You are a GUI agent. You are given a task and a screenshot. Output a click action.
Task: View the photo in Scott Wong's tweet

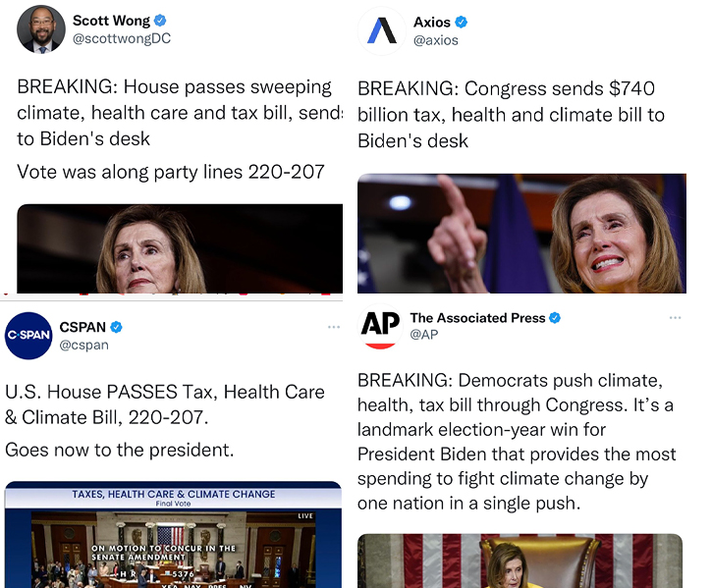180,248
